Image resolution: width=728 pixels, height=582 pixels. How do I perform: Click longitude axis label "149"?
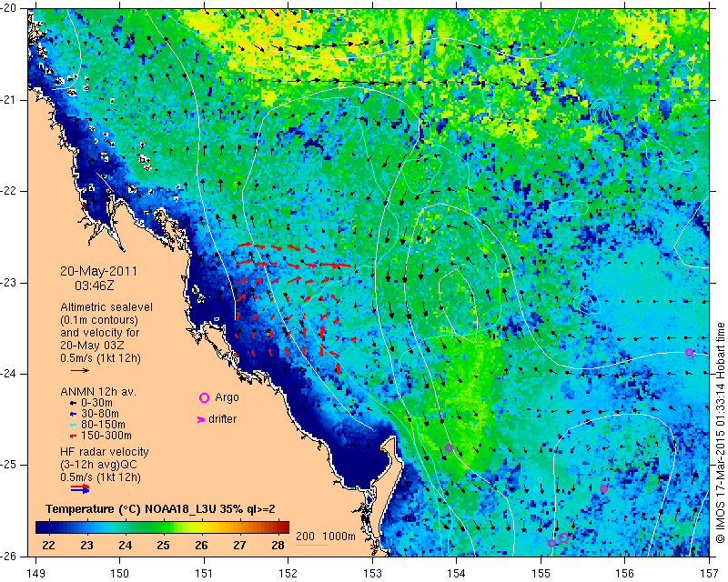click(x=35, y=574)
